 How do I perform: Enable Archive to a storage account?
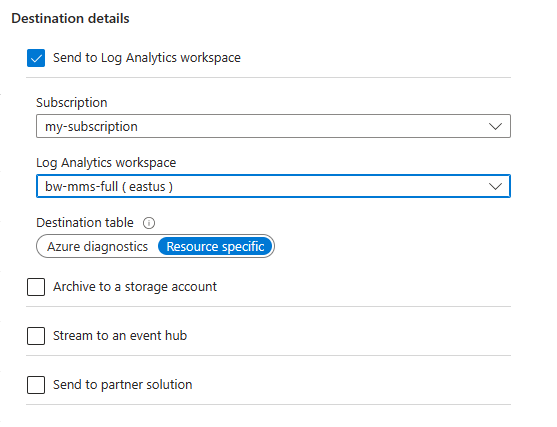pyautogui.click(x=36, y=287)
